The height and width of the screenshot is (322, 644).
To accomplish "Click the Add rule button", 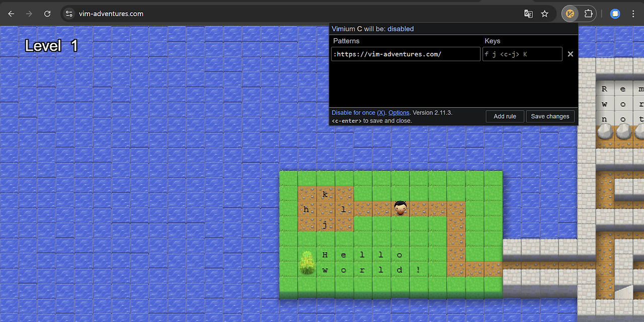I will coord(505,116).
